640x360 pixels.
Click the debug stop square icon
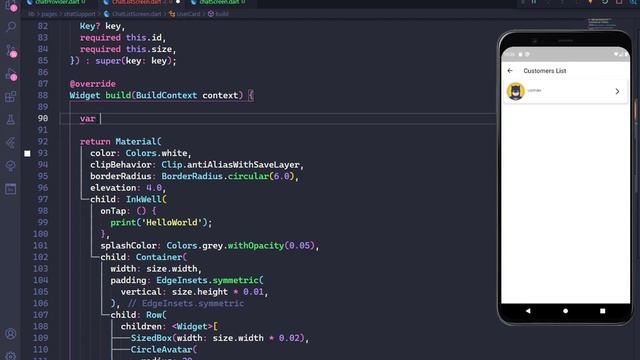point(619,2)
